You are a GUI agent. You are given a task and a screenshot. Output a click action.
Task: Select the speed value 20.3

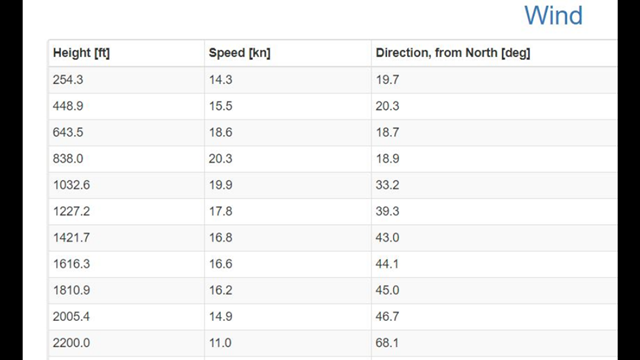pos(220,159)
